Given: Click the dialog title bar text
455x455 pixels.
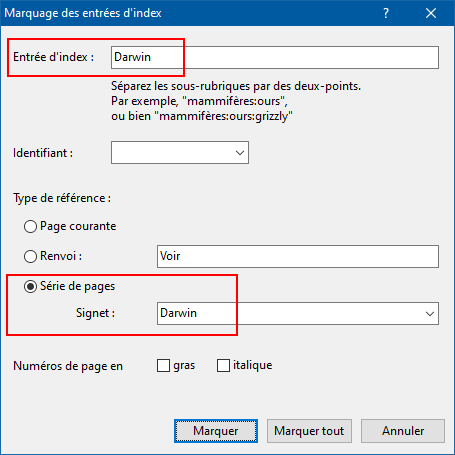Looking at the screenshot, I should pyautogui.click(x=83, y=13).
